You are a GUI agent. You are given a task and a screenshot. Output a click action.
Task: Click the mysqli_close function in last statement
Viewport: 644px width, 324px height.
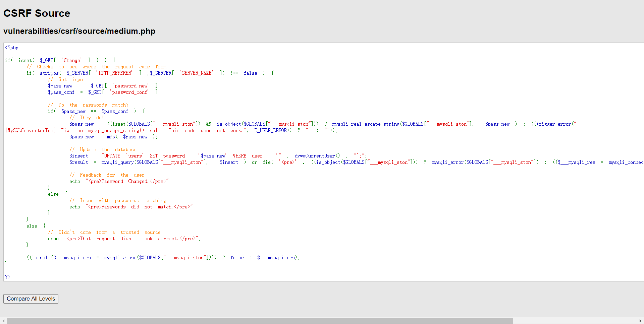[120, 258]
